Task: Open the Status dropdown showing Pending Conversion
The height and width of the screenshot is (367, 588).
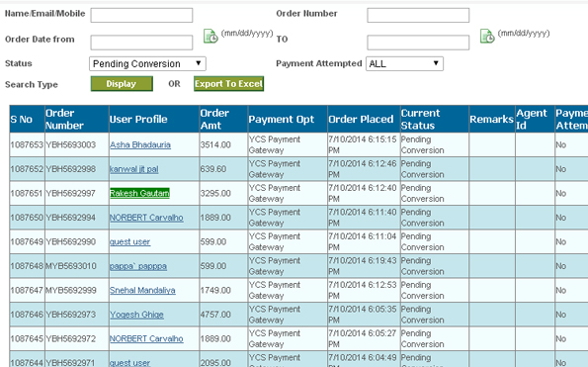Action: [147, 63]
